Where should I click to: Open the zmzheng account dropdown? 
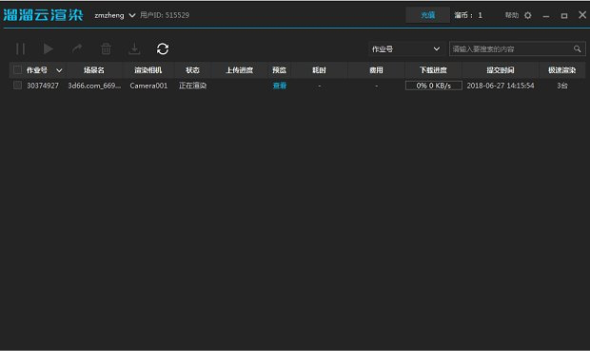click(115, 15)
